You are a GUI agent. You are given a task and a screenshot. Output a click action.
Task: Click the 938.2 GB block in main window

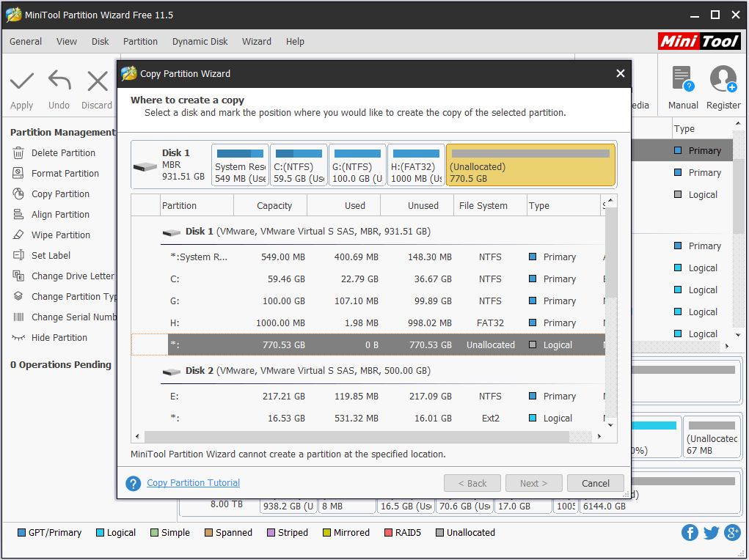point(288,506)
